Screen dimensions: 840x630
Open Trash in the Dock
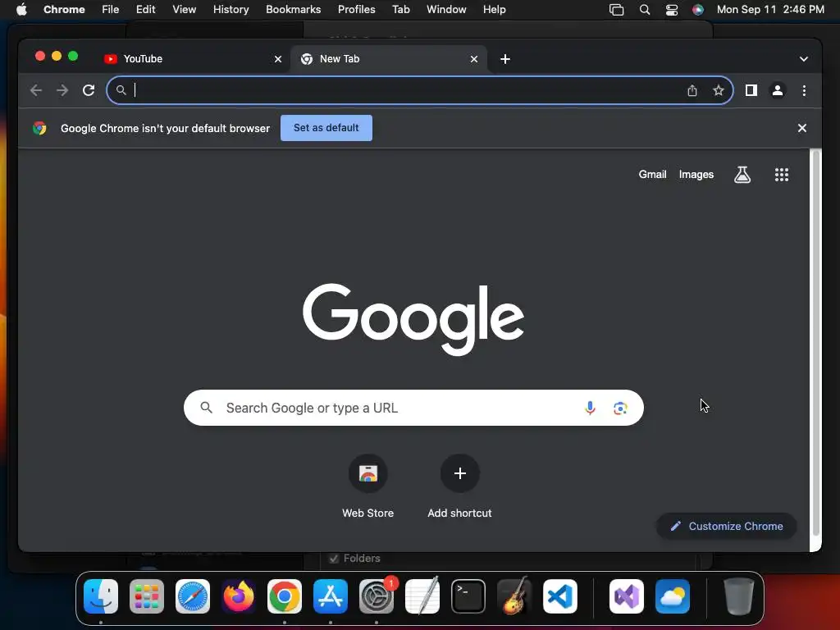(738, 596)
